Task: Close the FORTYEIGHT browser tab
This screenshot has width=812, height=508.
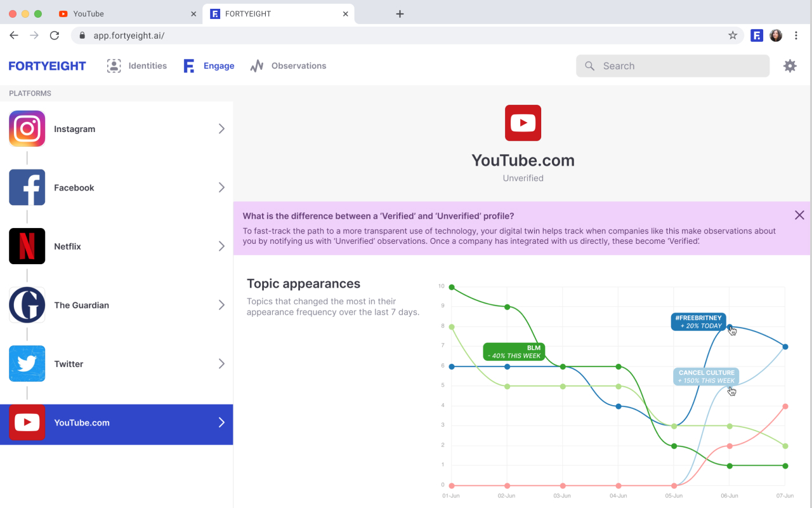Action: (x=346, y=14)
